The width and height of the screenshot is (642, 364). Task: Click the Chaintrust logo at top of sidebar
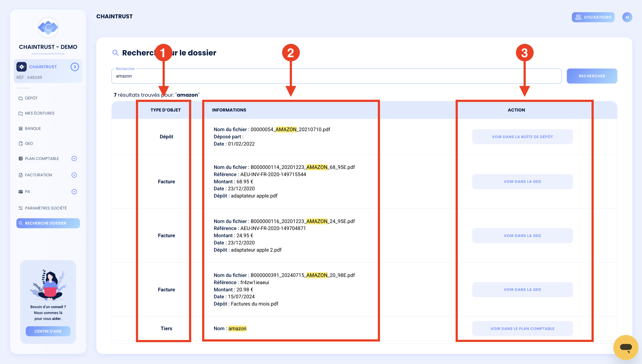click(48, 27)
